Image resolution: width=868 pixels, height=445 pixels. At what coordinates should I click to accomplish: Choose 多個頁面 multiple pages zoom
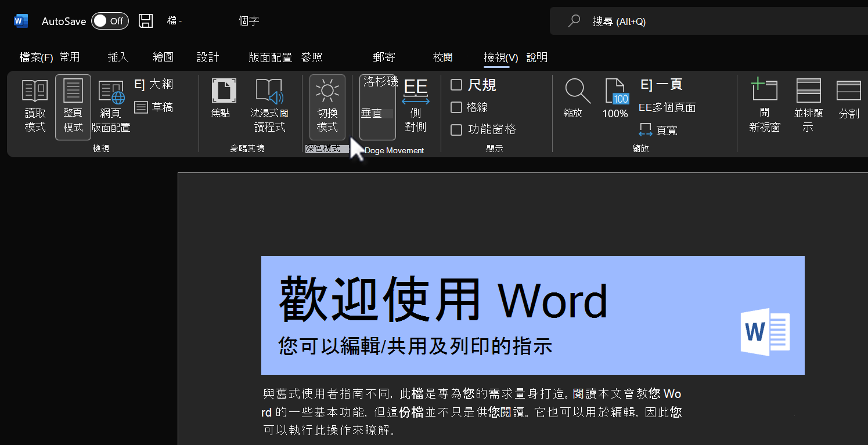(x=667, y=107)
